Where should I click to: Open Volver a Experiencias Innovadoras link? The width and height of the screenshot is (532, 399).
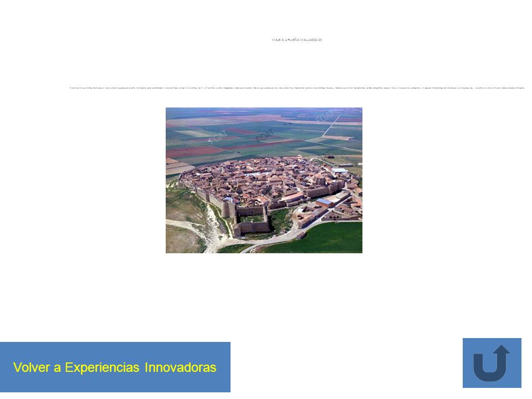click(115, 367)
